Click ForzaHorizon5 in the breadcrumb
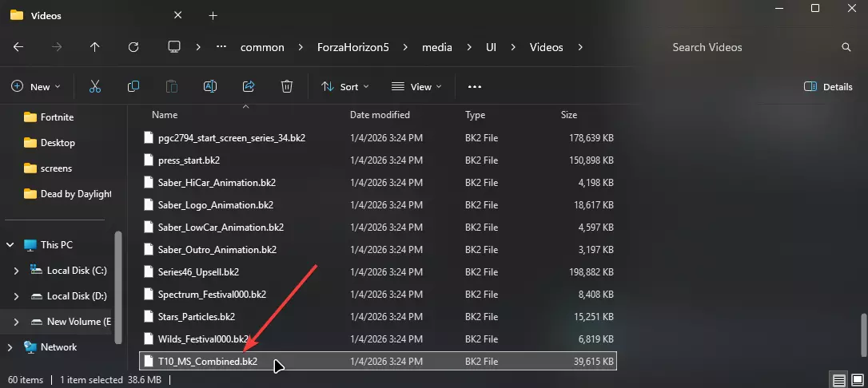Screen dimensions: 868x388 (353, 48)
